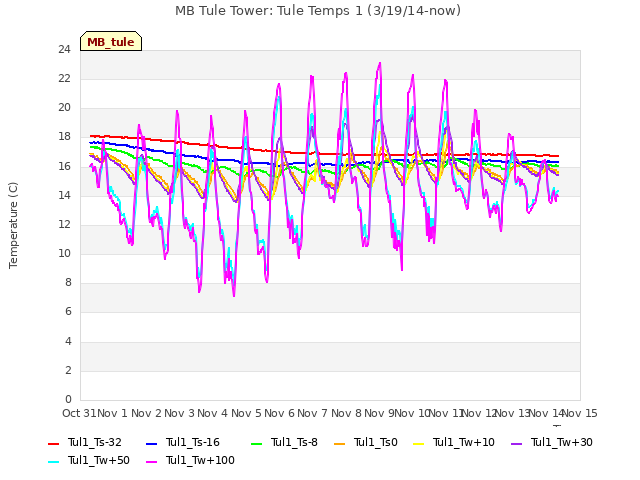Select the Tul1_Tw+30 legend label
This screenshot has width=640, height=480.
tap(562, 442)
